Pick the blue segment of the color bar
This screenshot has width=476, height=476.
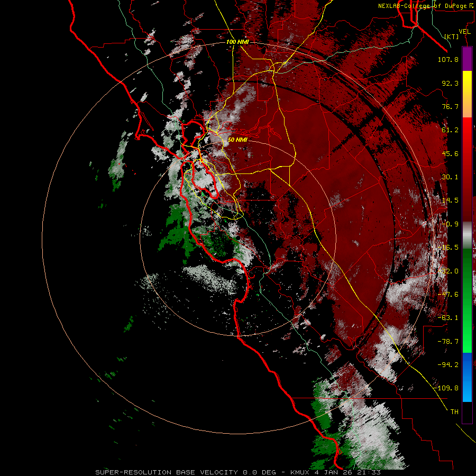(467, 377)
